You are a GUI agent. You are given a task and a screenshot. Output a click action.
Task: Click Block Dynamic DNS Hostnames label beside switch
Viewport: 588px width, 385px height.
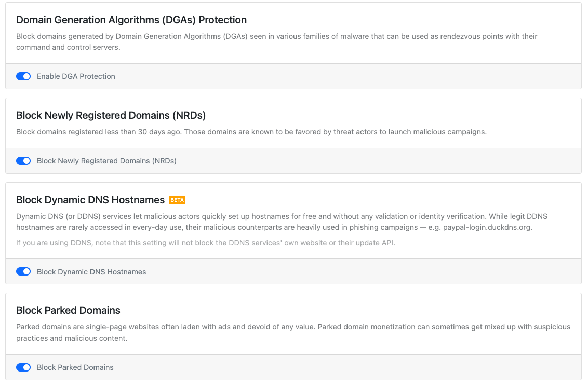91,272
